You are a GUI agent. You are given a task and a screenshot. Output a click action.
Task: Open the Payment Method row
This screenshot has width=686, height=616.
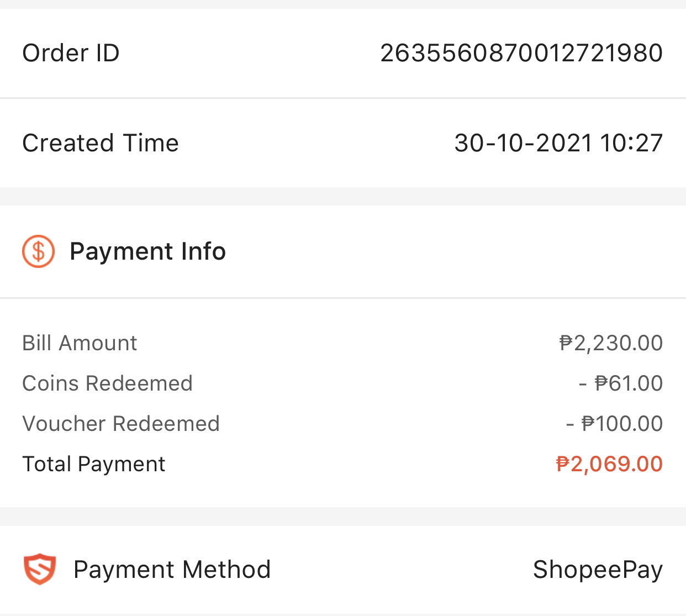click(343, 570)
